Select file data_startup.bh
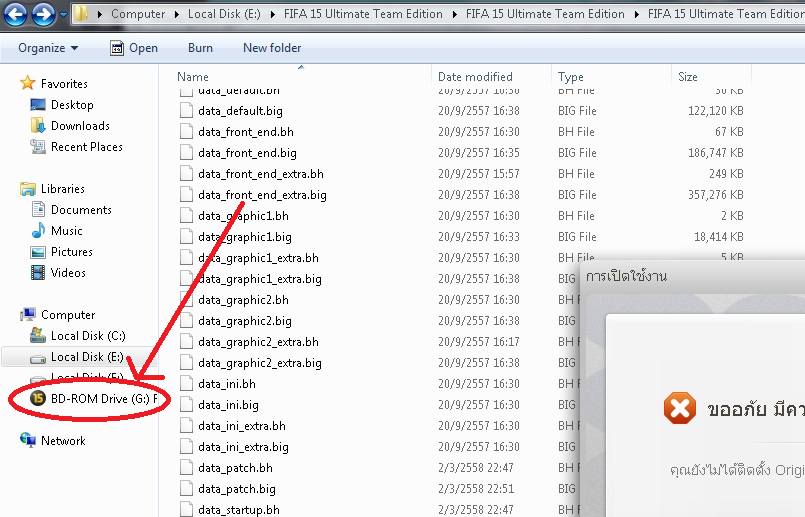The width and height of the screenshot is (805, 517). click(x=239, y=510)
